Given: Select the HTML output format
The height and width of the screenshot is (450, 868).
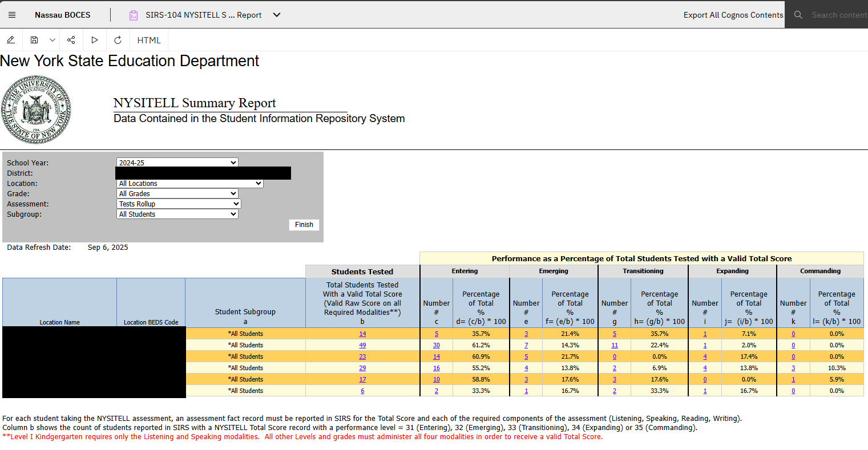Looking at the screenshot, I should (149, 40).
